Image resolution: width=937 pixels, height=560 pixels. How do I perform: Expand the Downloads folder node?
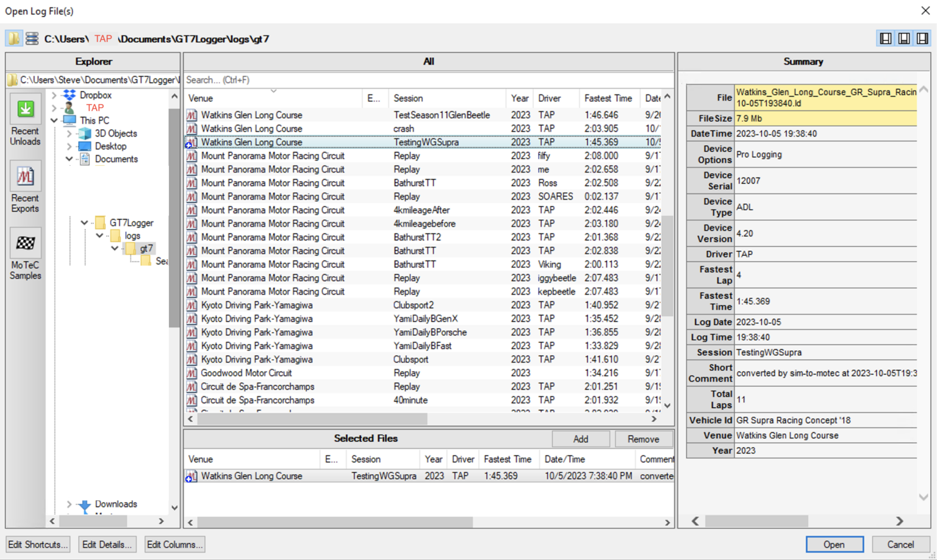(x=69, y=504)
